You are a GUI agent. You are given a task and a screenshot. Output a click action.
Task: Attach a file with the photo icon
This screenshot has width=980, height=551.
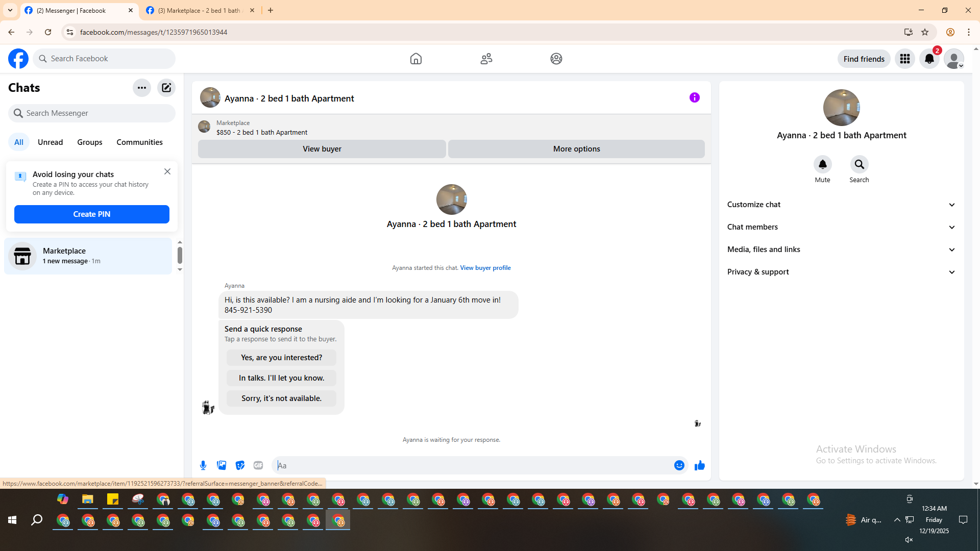tap(222, 465)
